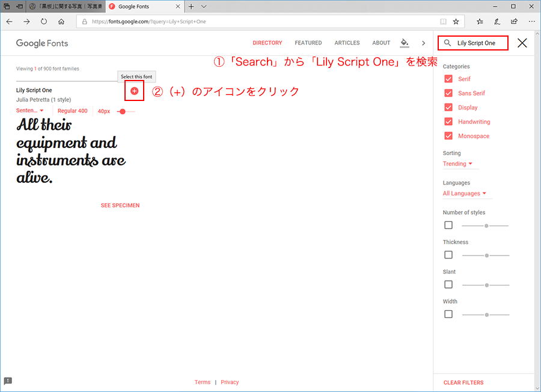Switch to the Google Fonts browser tab
This screenshot has width=541, height=392.
[145, 6]
